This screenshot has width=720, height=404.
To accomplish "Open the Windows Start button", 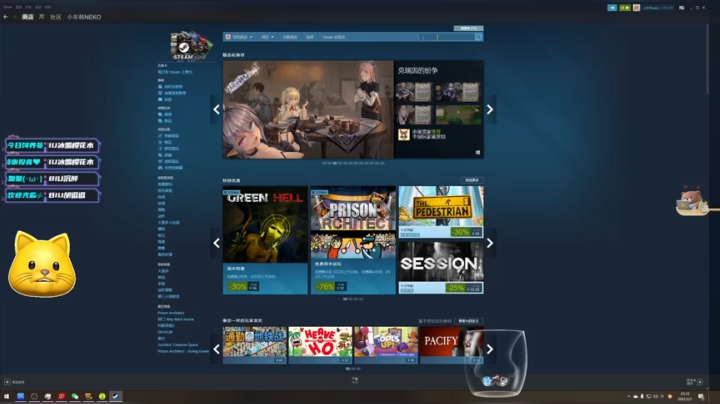I will pyautogui.click(x=6, y=396).
